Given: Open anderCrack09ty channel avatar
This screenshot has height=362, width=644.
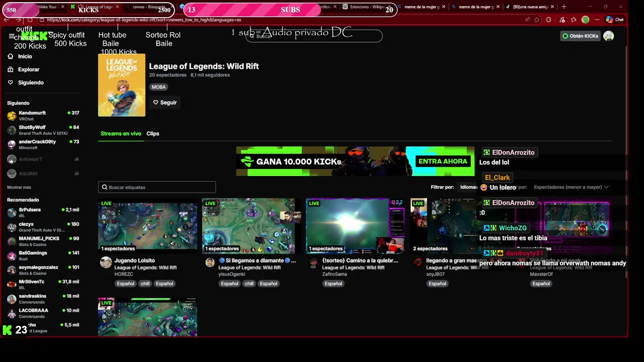Looking at the screenshot, I should coord(12,144).
